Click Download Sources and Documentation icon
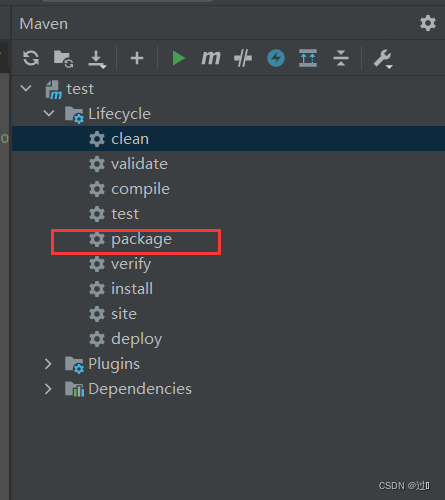Viewport: 445px width, 500px height. pos(97,59)
